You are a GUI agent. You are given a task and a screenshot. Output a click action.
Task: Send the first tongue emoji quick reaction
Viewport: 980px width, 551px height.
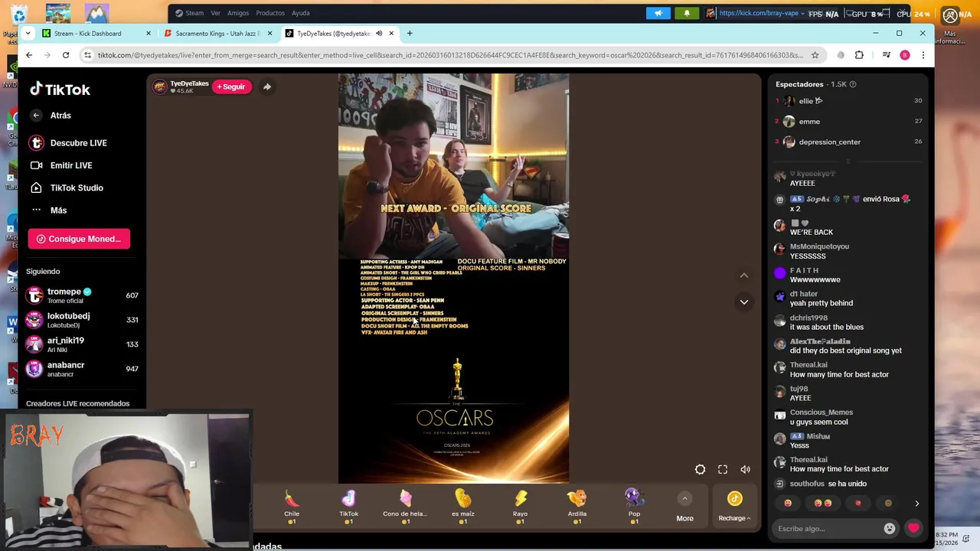tap(788, 504)
